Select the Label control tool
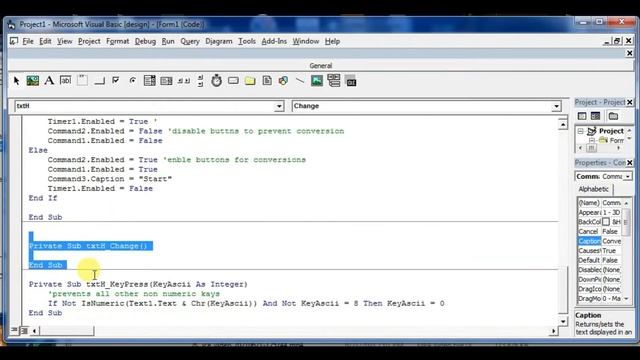Viewport: 640px width, 360px height. click(x=49, y=81)
